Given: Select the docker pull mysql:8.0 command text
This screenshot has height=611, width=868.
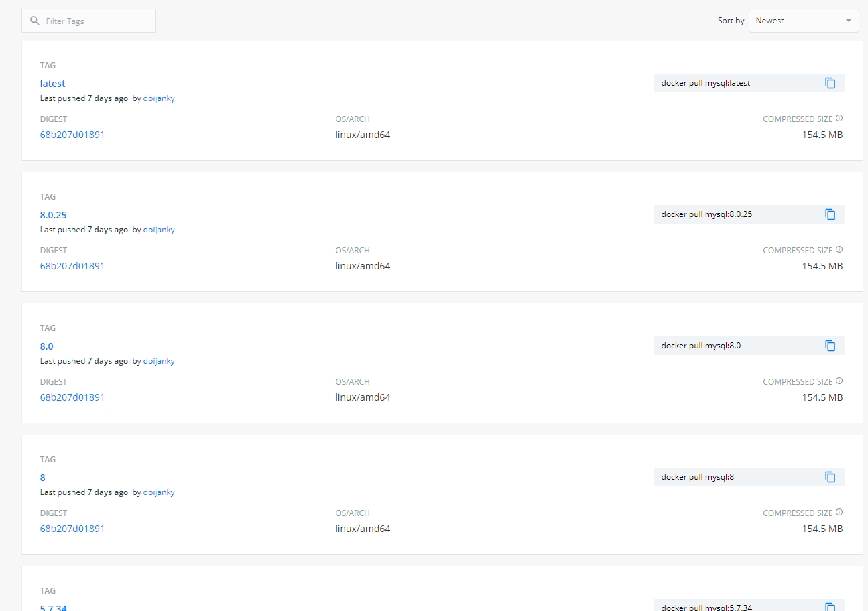Looking at the screenshot, I should 701,346.
